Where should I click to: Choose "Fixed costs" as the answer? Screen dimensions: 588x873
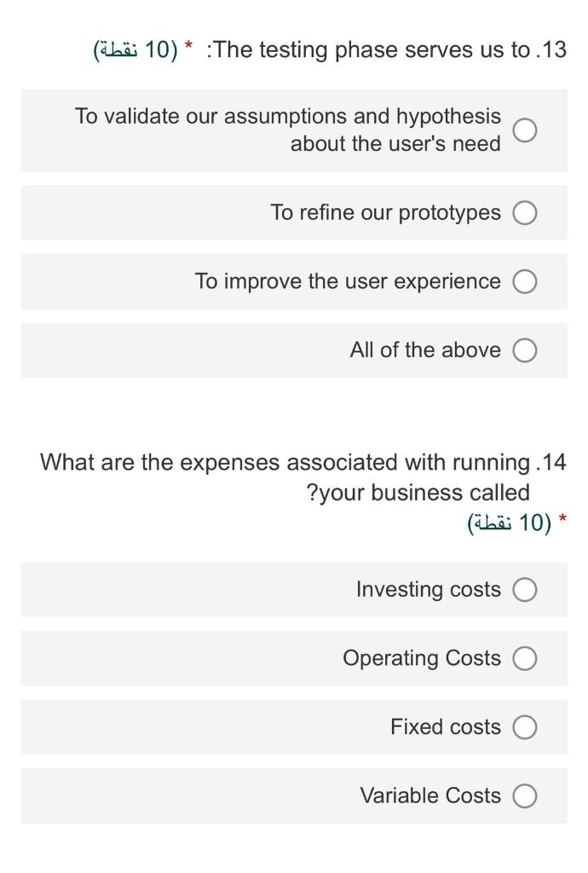point(527,726)
